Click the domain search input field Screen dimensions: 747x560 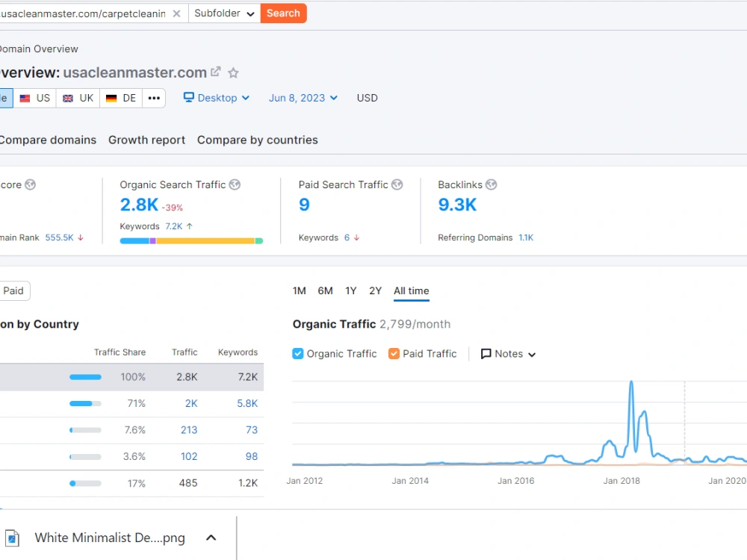pos(84,13)
